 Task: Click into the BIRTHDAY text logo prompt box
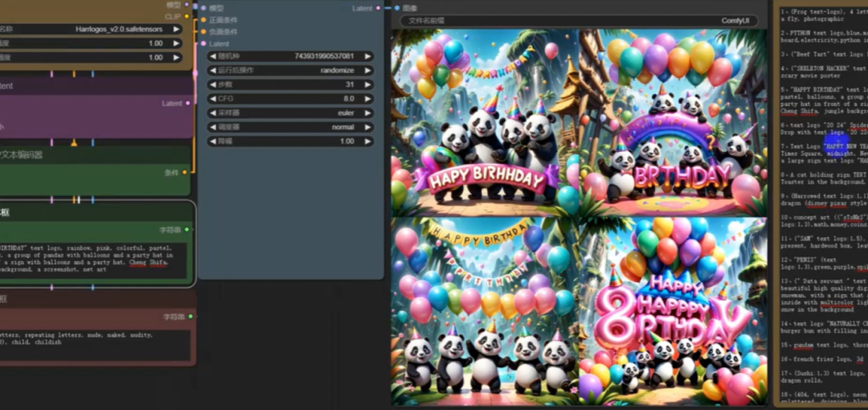(93, 260)
